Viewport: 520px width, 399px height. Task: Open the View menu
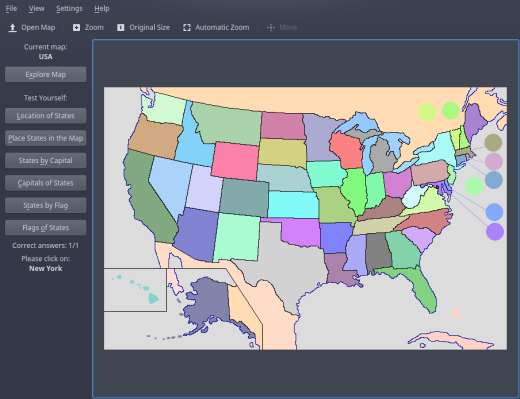pos(36,8)
